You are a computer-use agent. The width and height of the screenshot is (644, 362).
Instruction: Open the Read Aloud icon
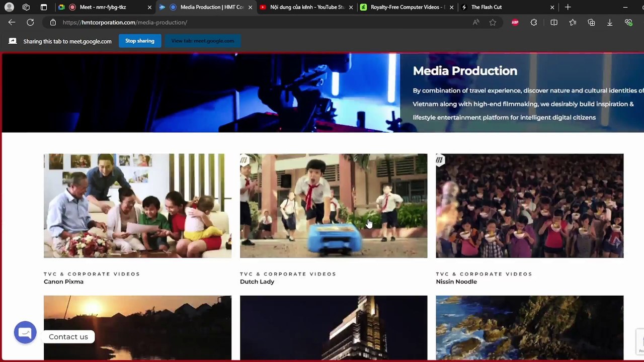click(476, 22)
